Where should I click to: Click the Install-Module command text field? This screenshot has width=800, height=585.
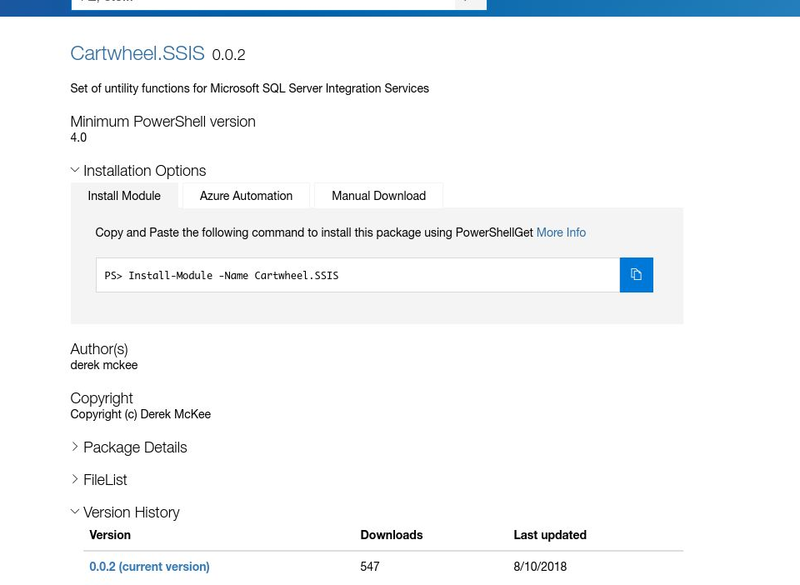pyautogui.click(x=358, y=275)
